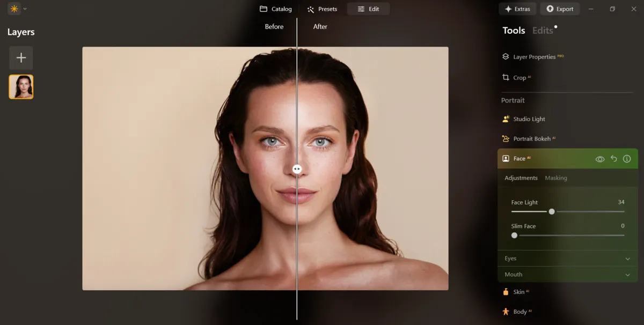
Task: Show info for the Face tool
Action: 627,159
